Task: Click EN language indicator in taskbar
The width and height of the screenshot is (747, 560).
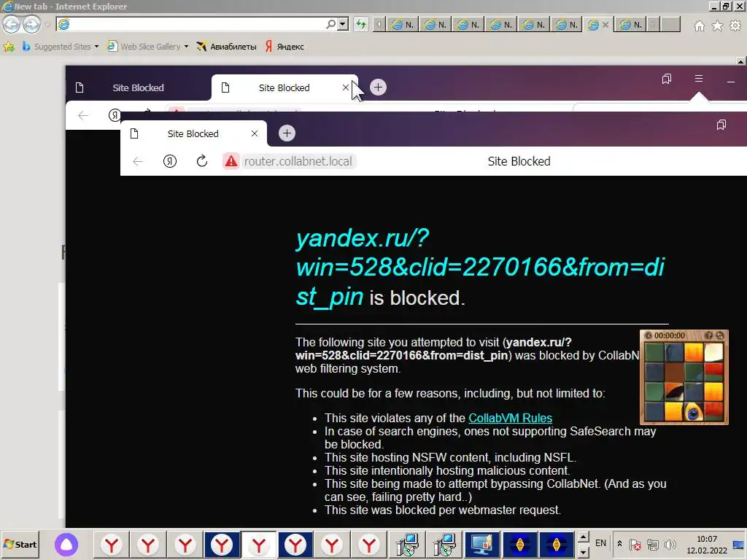Action: [x=601, y=543]
